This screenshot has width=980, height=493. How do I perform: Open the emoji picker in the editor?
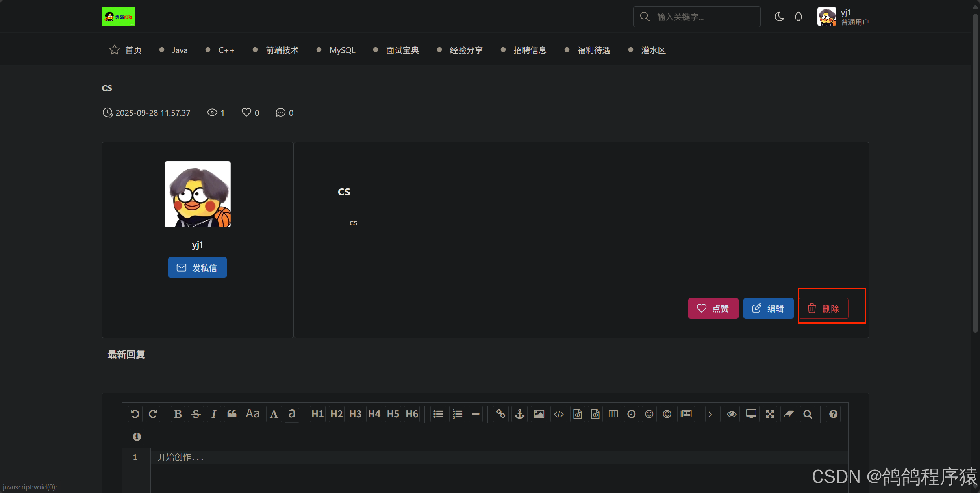(x=649, y=414)
